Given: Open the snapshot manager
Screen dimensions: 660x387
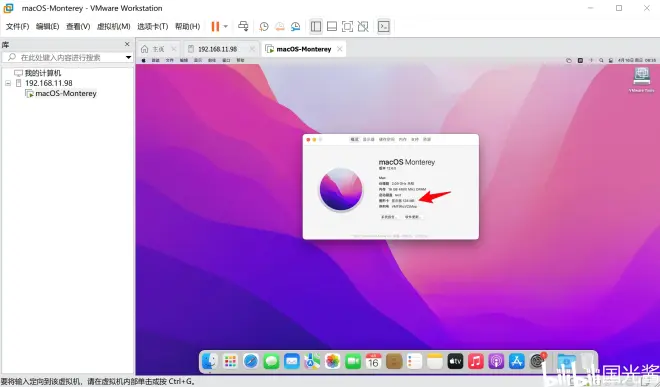Looking at the screenshot, I should (x=295, y=27).
